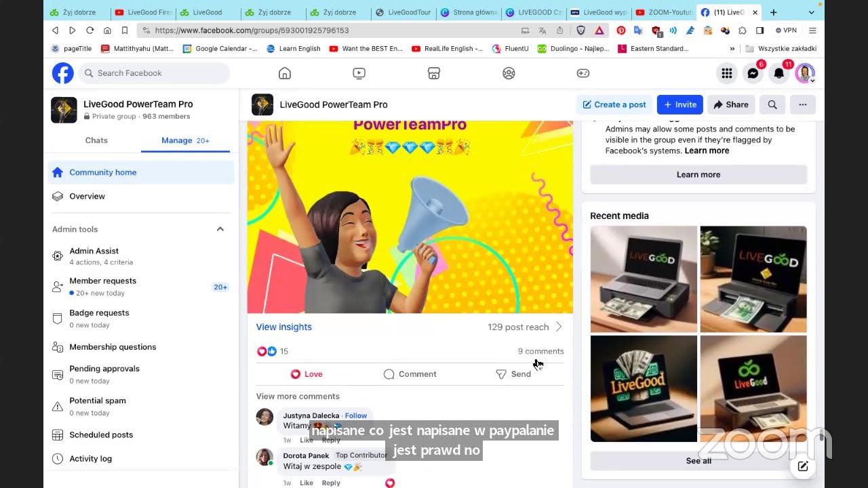Open the Brave Rewards triangle icon
This screenshot has width=868, height=488.
[x=599, y=30]
